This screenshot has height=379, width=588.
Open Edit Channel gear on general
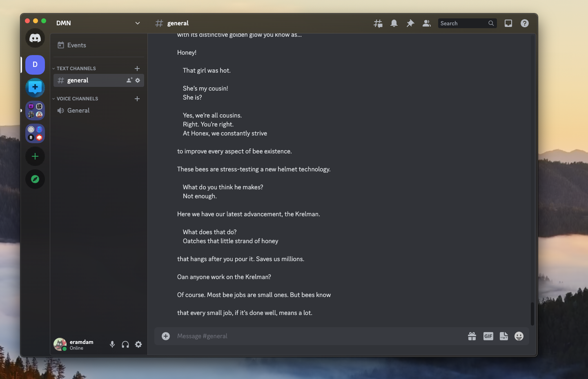[x=138, y=80]
